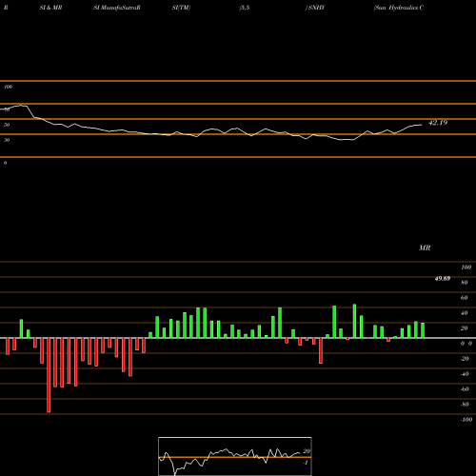Open the mini overview chart thumbnail at bottom
The height and width of the screenshot is (476, 476).
[235, 456]
